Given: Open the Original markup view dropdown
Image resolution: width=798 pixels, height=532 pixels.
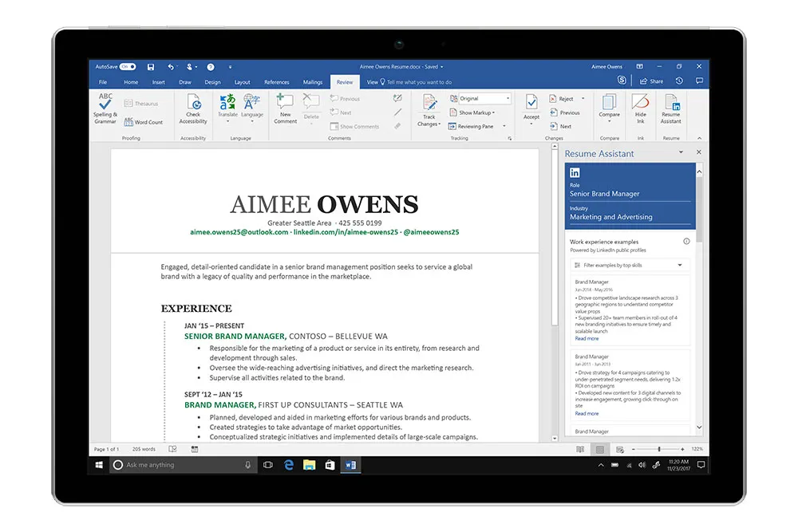Looking at the screenshot, I should 484,99.
